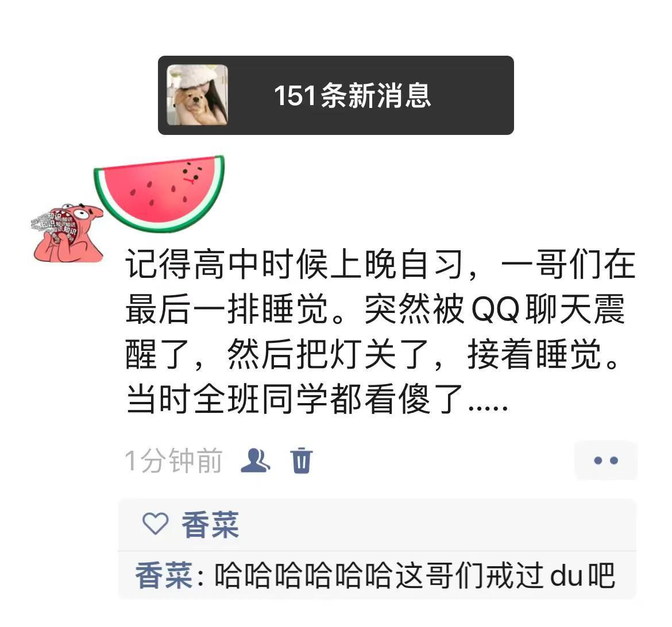Tap the watermelon slice nickname emoji

coord(160,193)
